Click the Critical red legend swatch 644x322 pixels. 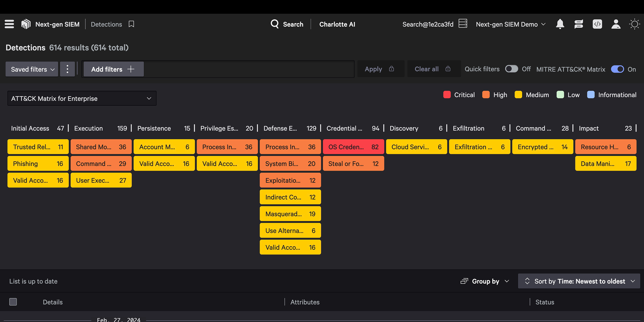[x=447, y=95]
